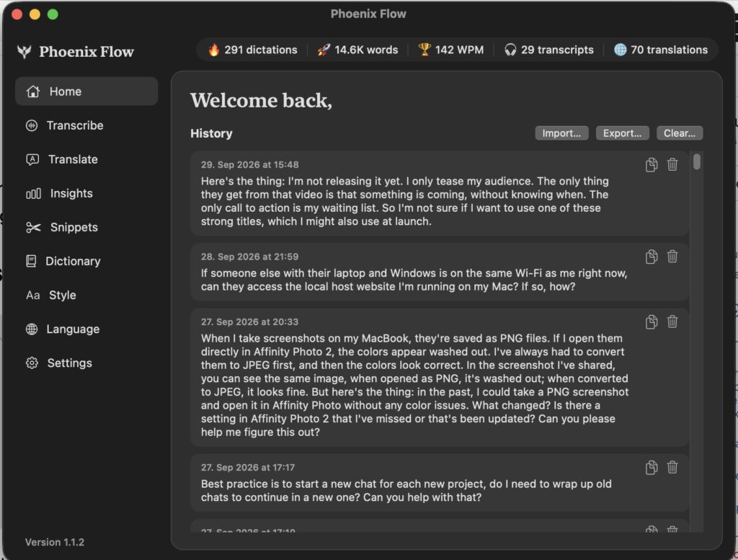
Task: Open the Snippets section label
Action: 74,227
